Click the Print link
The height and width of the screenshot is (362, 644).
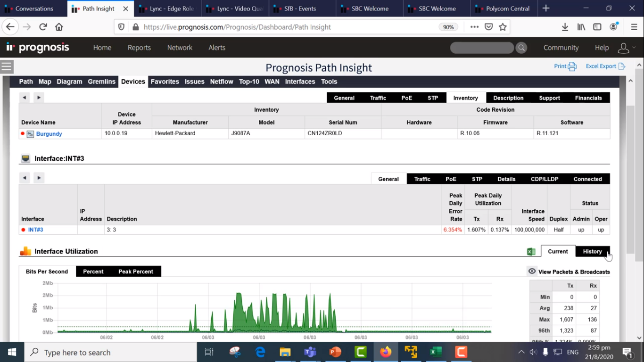pos(560,66)
